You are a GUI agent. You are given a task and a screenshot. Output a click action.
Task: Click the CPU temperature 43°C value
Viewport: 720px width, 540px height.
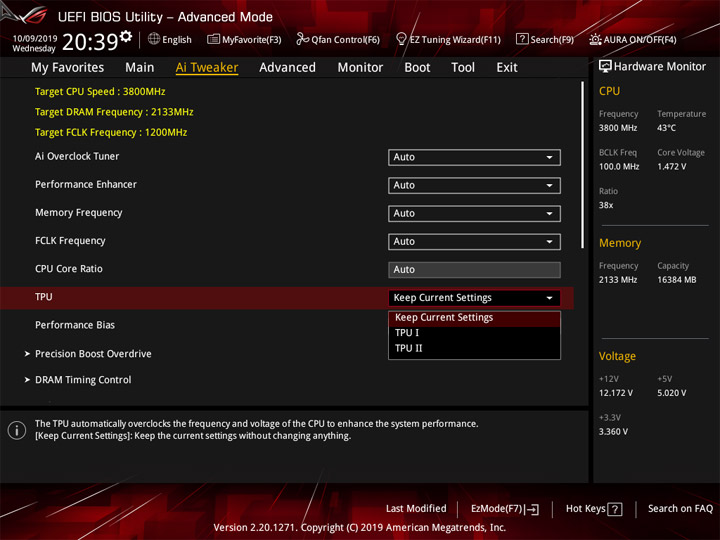[666, 128]
